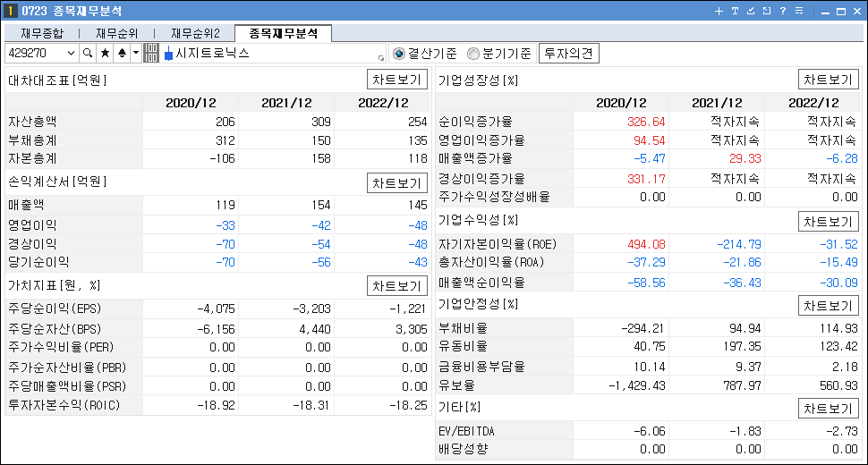Image resolution: width=868 pixels, height=465 pixels.
Task: Click the 매출액 2021/12 value 154
Action: tap(320, 205)
